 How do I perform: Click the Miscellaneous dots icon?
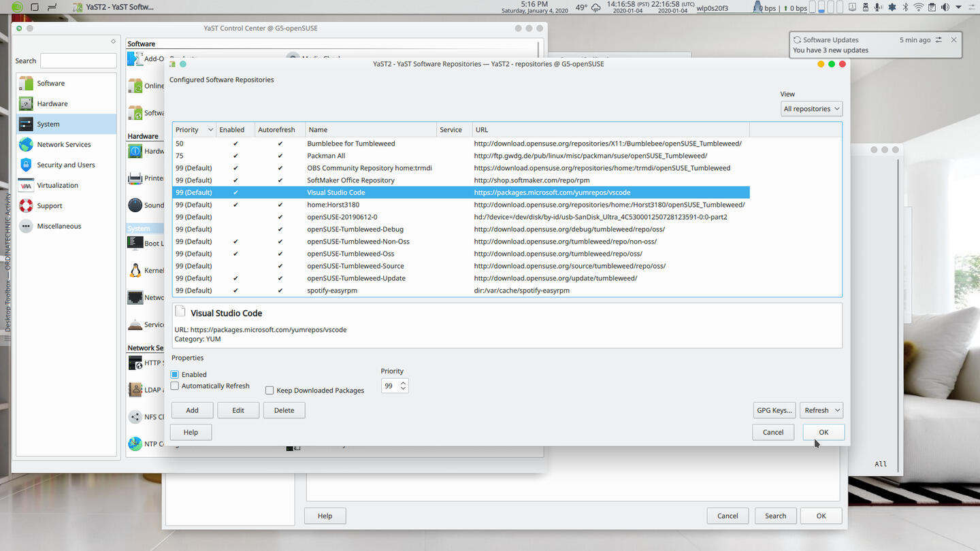coord(26,226)
